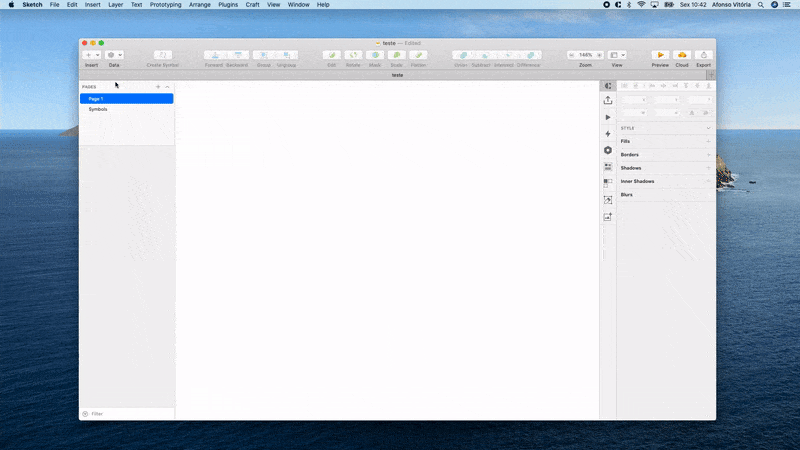This screenshot has height=450, width=800.
Task: Open the Data dropdown in toolbar
Action: coord(114,55)
